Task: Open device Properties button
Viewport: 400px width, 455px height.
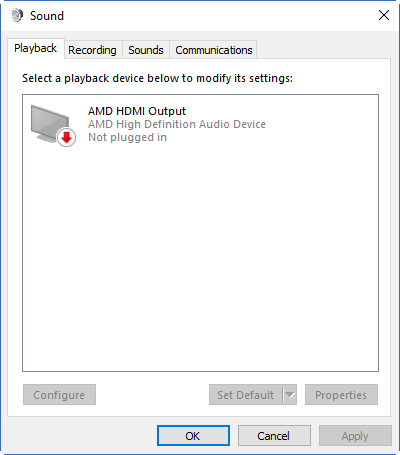Action: 341,395
